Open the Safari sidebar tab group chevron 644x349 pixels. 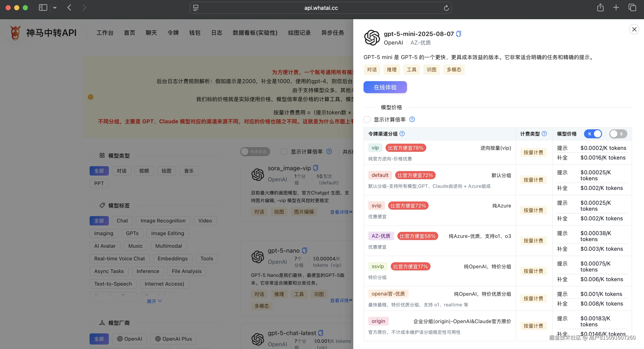pyautogui.click(x=55, y=7)
